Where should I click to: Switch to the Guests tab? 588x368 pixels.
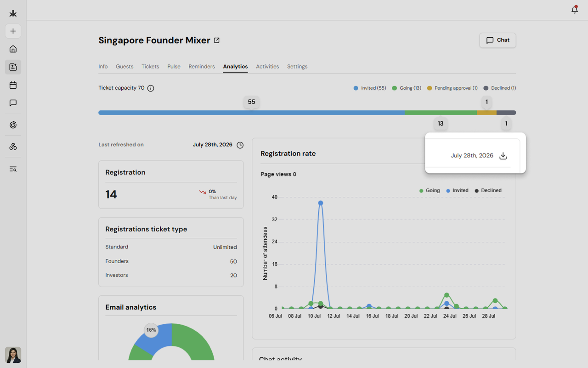(x=124, y=67)
